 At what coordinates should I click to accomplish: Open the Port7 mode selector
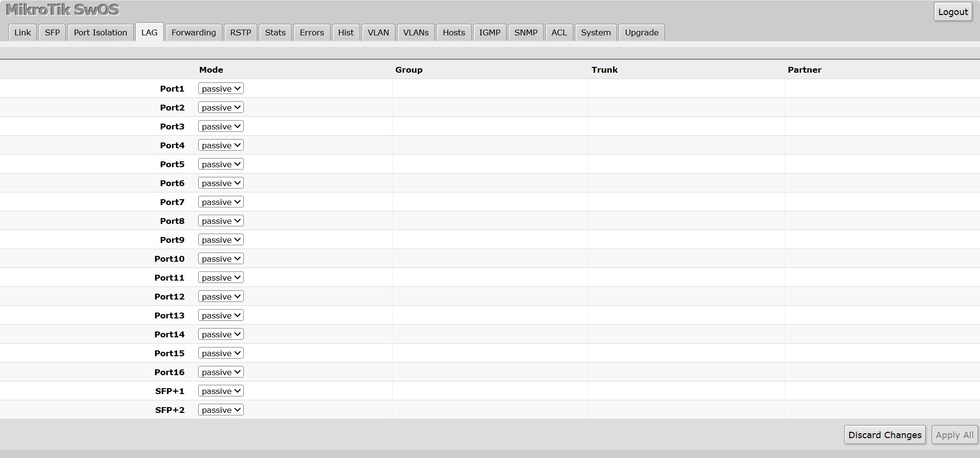pos(221,202)
